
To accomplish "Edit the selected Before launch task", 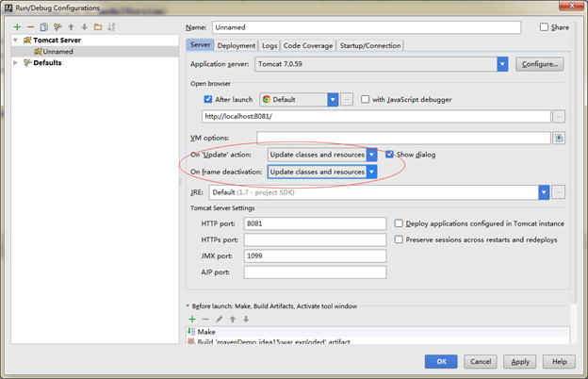I will pos(219,319).
